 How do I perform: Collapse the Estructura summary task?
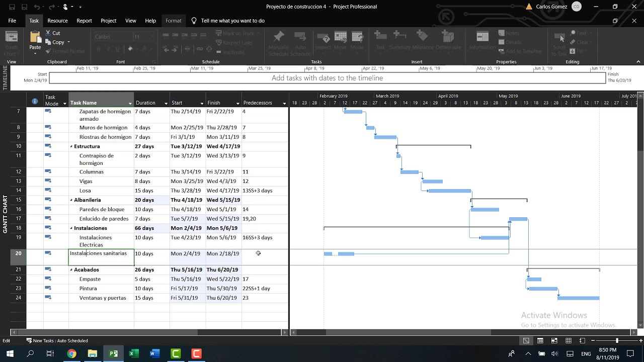click(x=71, y=146)
